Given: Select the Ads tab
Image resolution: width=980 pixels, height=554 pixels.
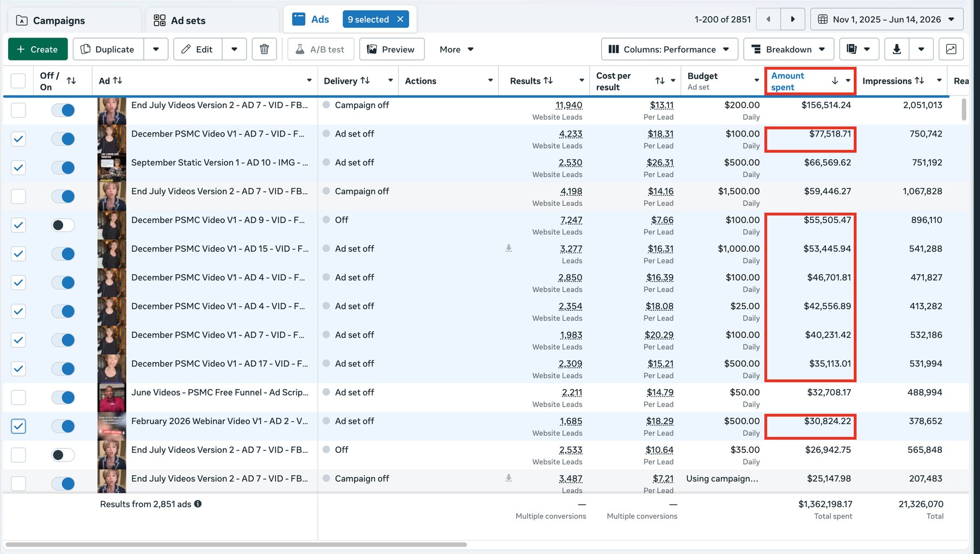Looking at the screenshot, I should click(311, 19).
